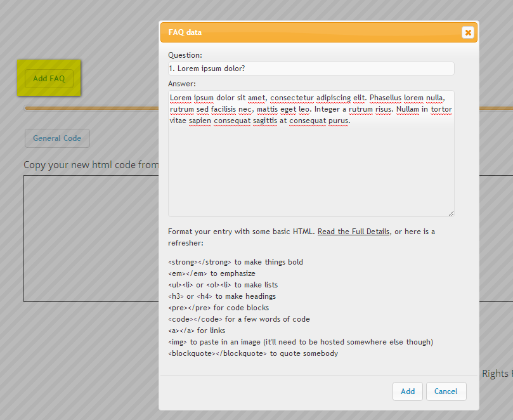Click the Question input field
The width and height of the screenshot is (513, 420).
(311, 69)
